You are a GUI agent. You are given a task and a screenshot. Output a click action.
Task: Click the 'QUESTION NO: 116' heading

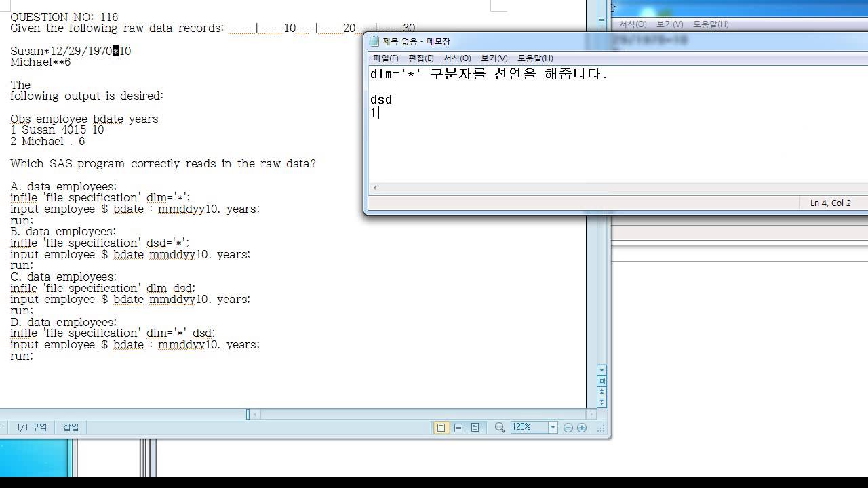tap(64, 17)
